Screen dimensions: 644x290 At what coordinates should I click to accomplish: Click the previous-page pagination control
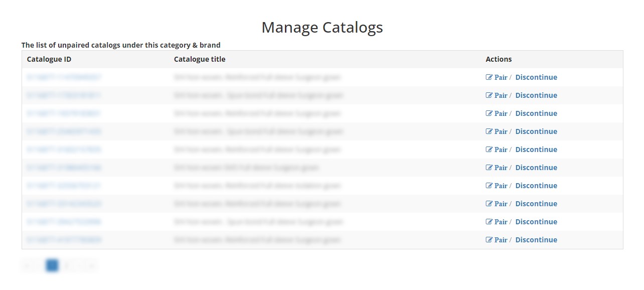pos(39,265)
